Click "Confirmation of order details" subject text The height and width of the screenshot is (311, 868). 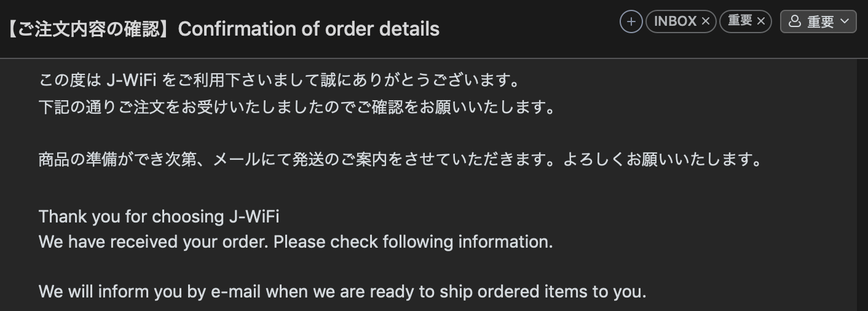click(x=309, y=29)
